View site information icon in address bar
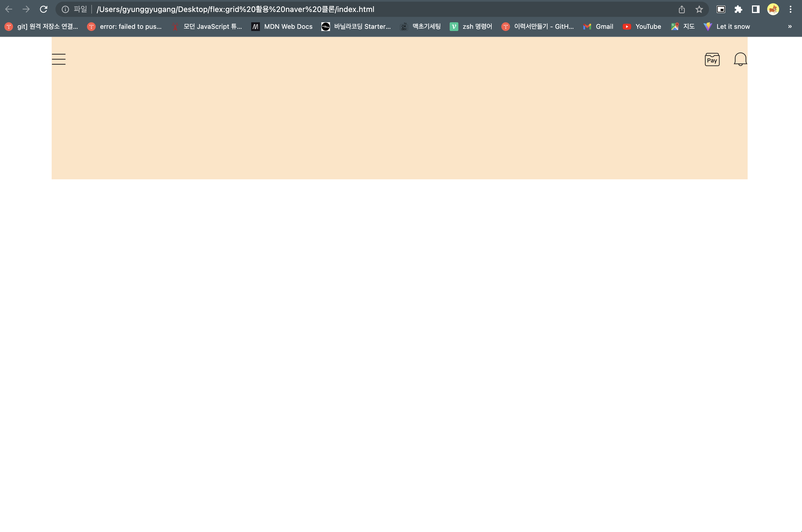Image resolution: width=802 pixels, height=532 pixels. tap(65, 9)
